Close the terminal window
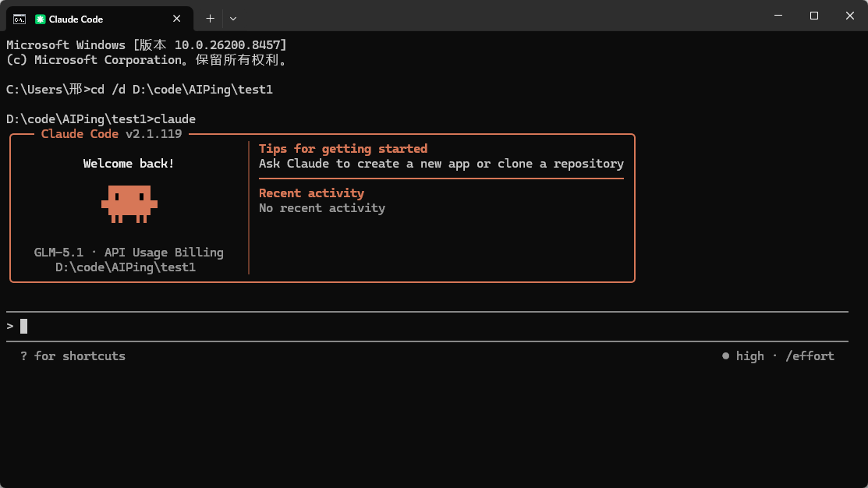Viewport: 868px width, 488px height. coord(850,16)
